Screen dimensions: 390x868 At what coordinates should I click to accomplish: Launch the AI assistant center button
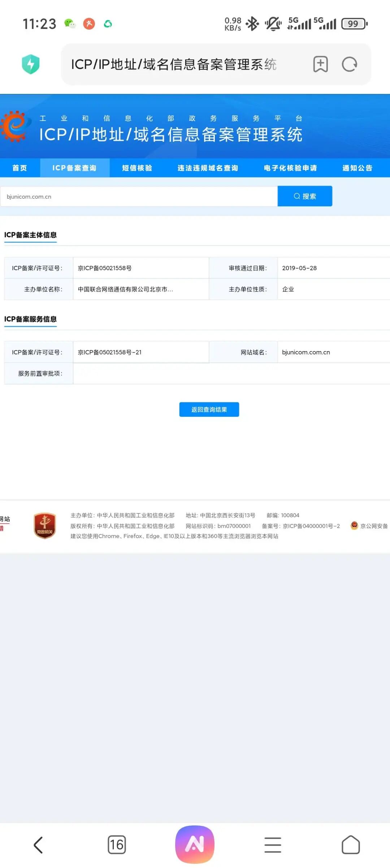[x=195, y=844]
